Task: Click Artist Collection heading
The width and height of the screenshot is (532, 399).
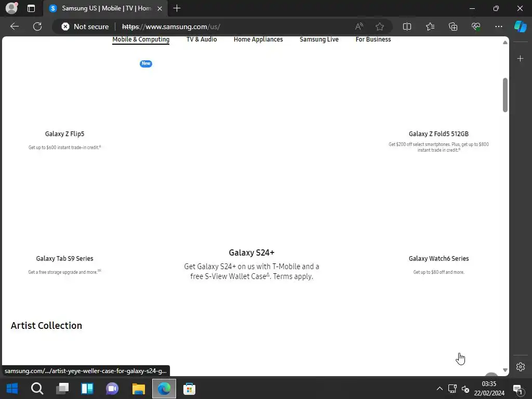Action: (x=46, y=325)
